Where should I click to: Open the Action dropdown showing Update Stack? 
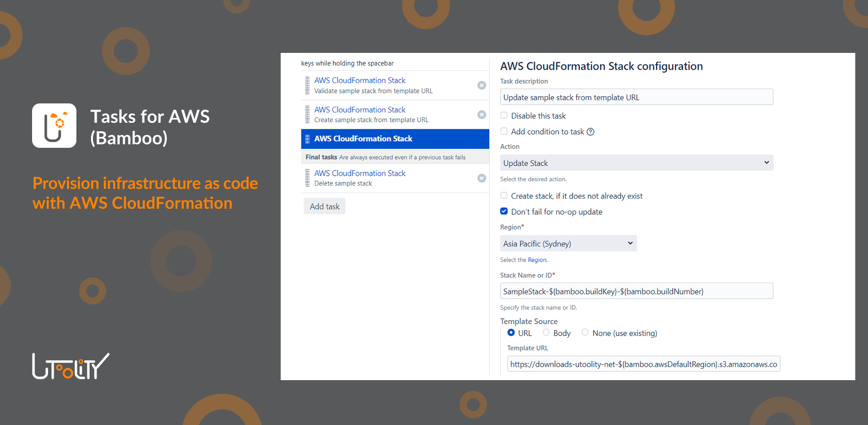[x=636, y=162]
